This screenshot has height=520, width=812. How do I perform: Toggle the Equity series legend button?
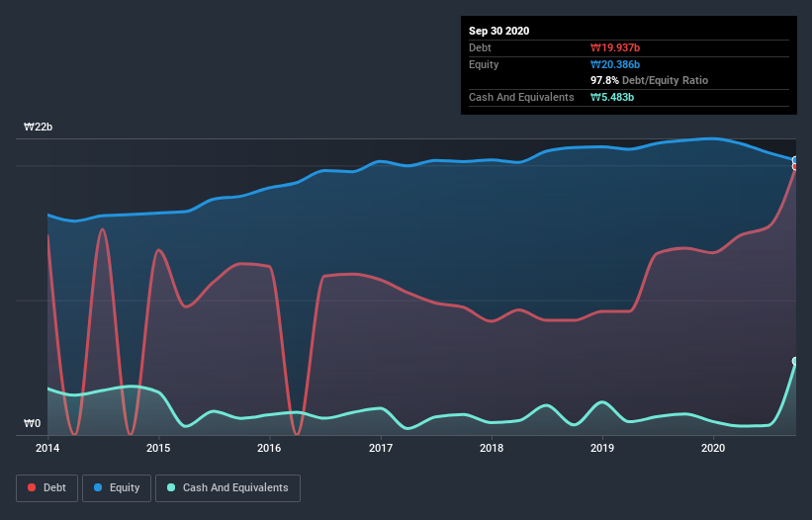pyautogui.click(x=117, y=488)
